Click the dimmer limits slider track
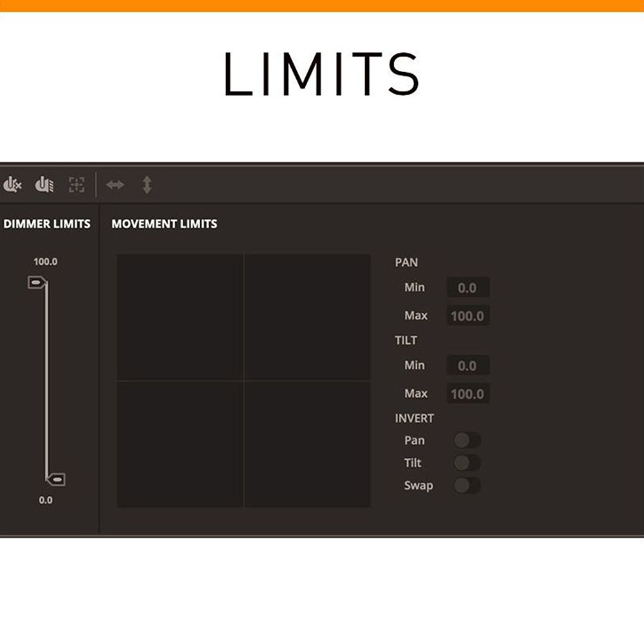The width and height of the screenshot is (644, 644). pos(46,381)
